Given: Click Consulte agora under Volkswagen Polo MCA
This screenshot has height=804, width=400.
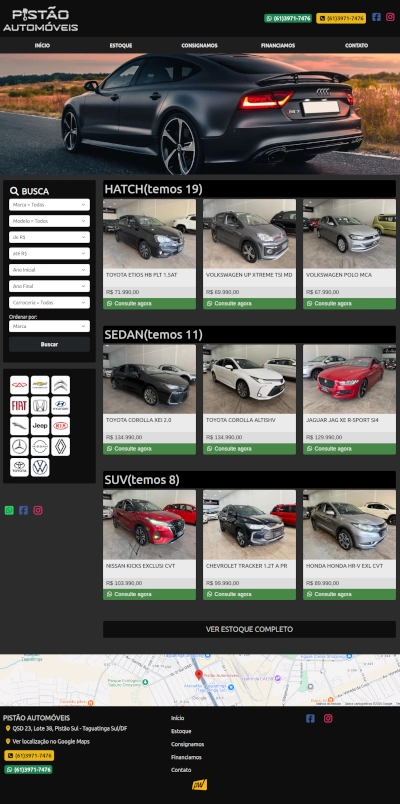Looking at the screenshot, I should [349, 304].
